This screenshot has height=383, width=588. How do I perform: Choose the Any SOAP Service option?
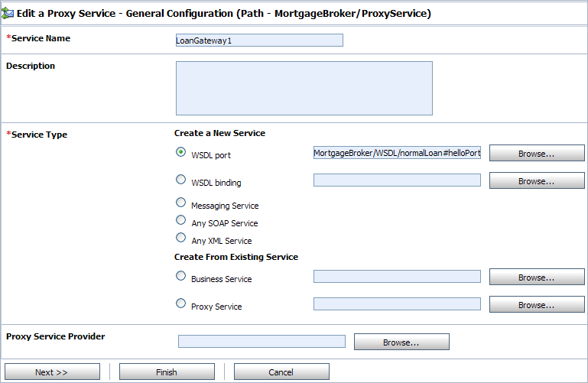point(180,220)
